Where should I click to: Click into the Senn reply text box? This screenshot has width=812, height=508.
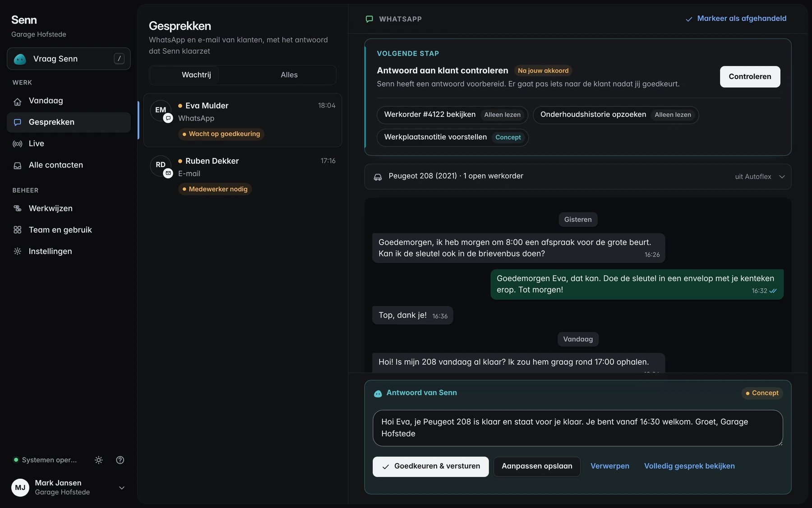click(578, 428)
